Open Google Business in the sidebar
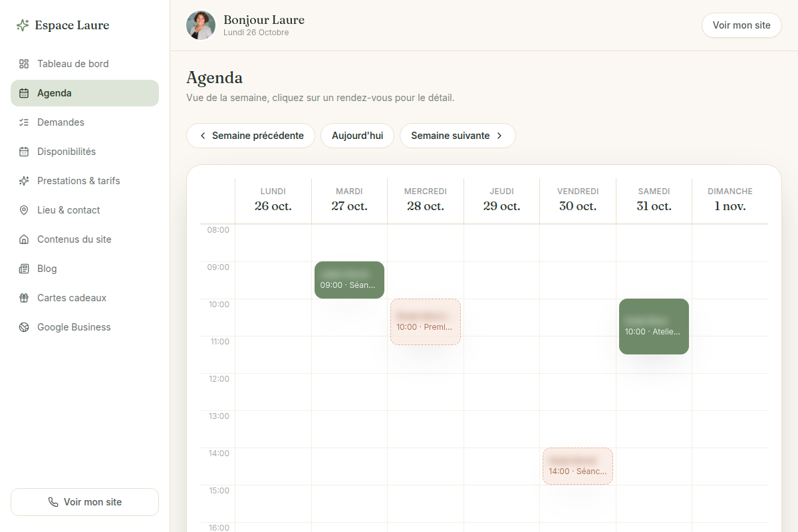Screen dimensions: 798x532 (x=84, y=327)
